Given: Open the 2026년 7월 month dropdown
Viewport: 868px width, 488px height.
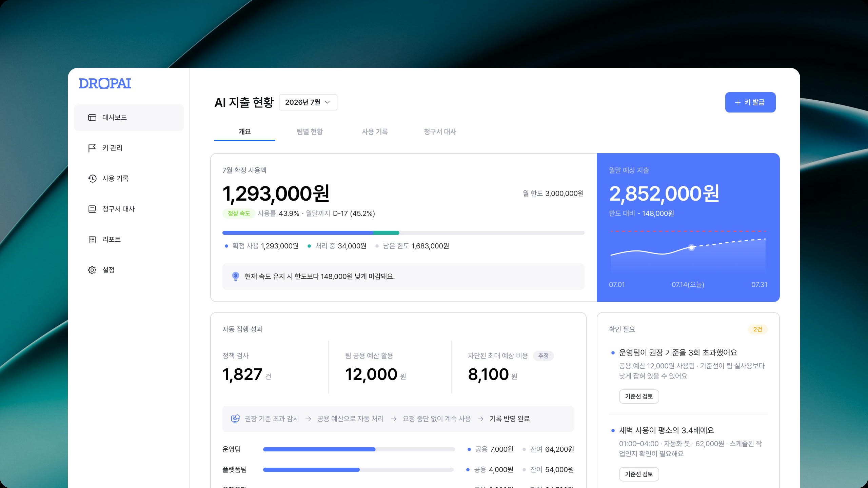Looking at the screenshot, I should [308, 102].
